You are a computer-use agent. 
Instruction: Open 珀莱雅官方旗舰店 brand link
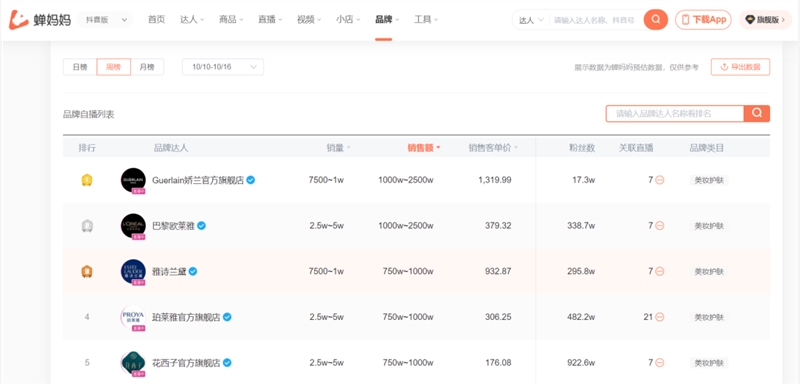coord(186,317)
